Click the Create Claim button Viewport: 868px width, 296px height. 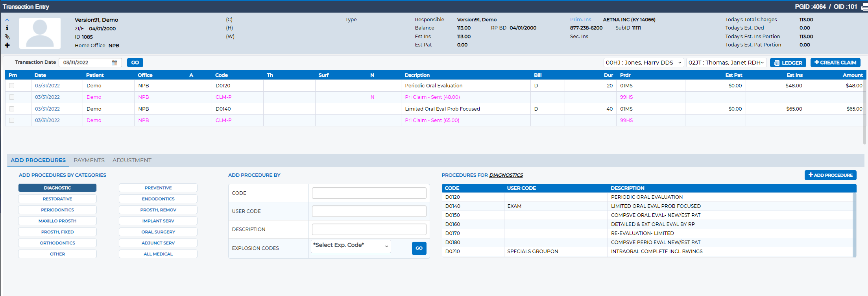835,63
